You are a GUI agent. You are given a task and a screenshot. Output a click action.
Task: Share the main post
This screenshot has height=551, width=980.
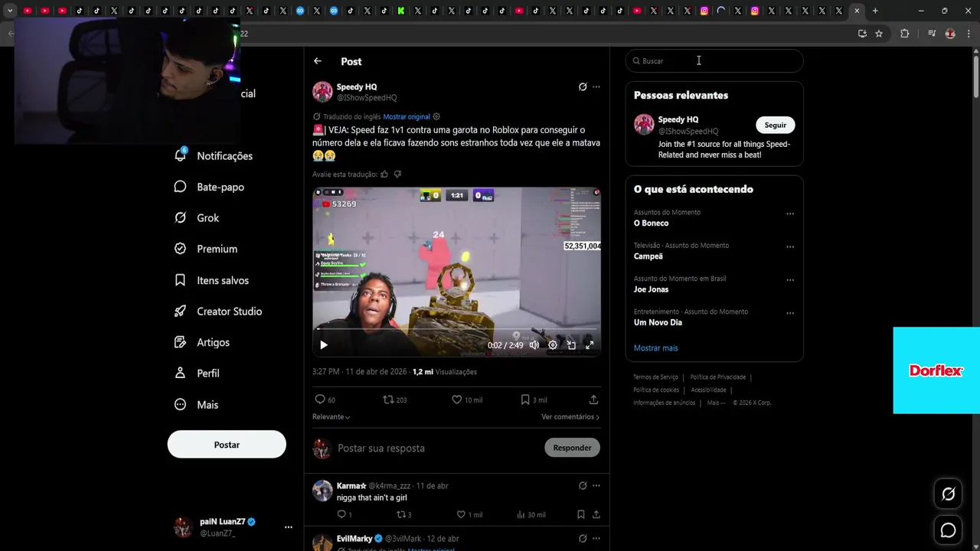coord(593,399)
